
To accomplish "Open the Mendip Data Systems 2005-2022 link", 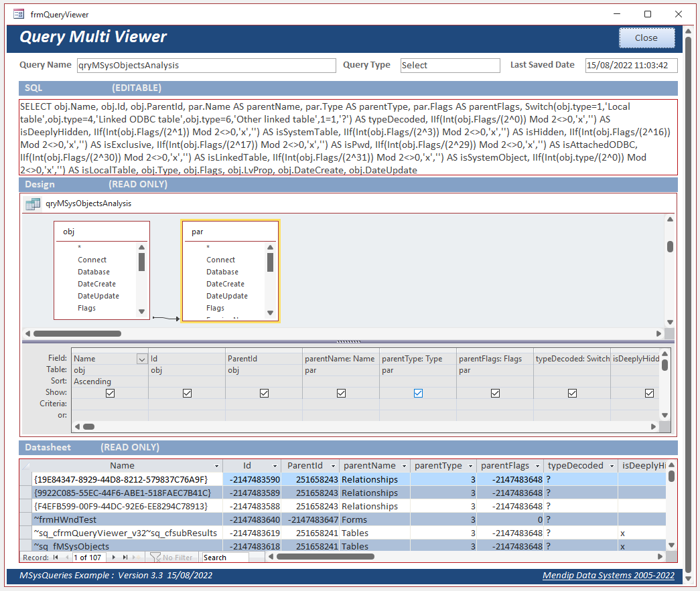I will [608, 576].
